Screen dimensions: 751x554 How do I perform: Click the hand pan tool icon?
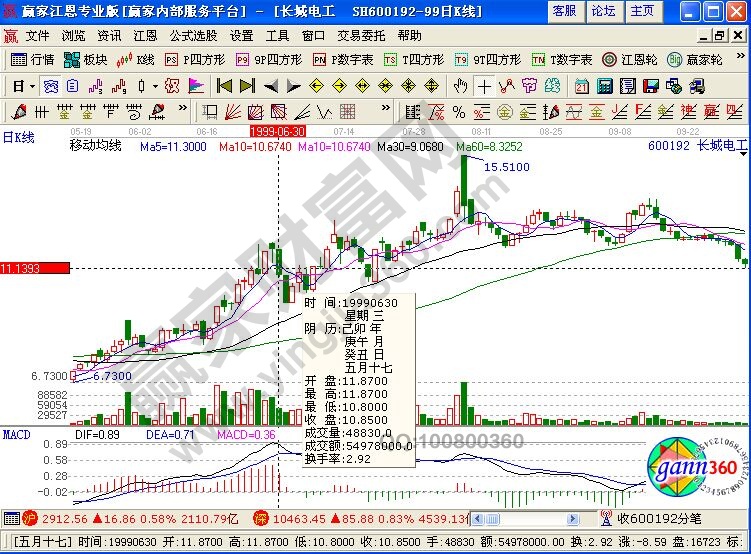[x=461, y=85]
